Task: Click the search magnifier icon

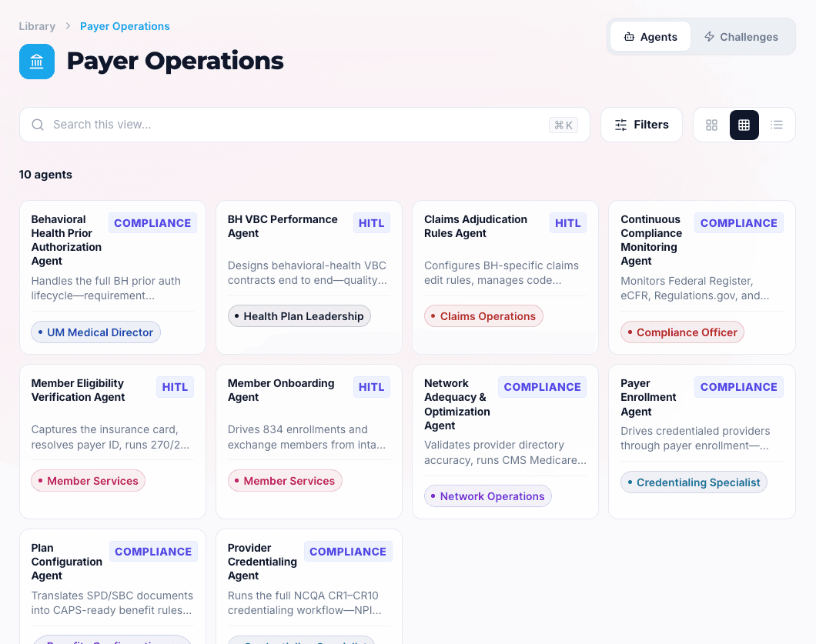Action: pyautogui.click(x=38, y=125)
